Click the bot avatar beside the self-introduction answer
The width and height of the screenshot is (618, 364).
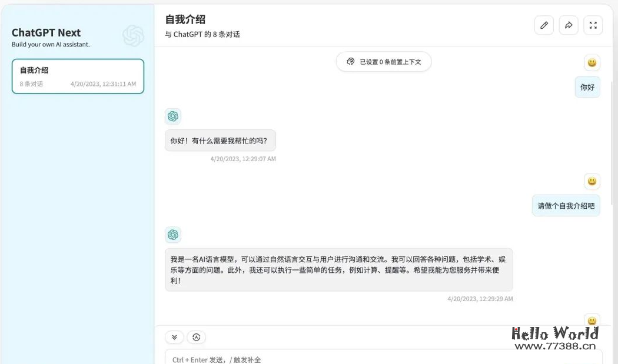click(172, 235)
